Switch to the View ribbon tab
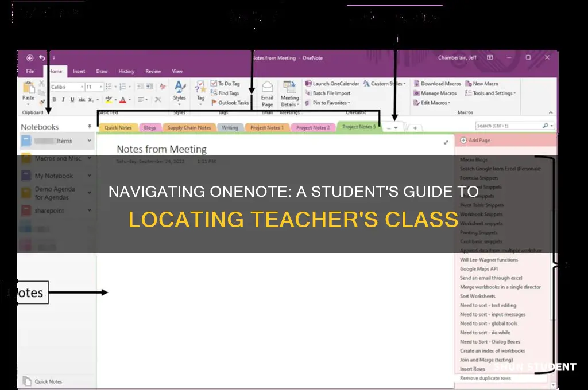The image size is (588, 390). pyautogui.click(x=177, y=71)
